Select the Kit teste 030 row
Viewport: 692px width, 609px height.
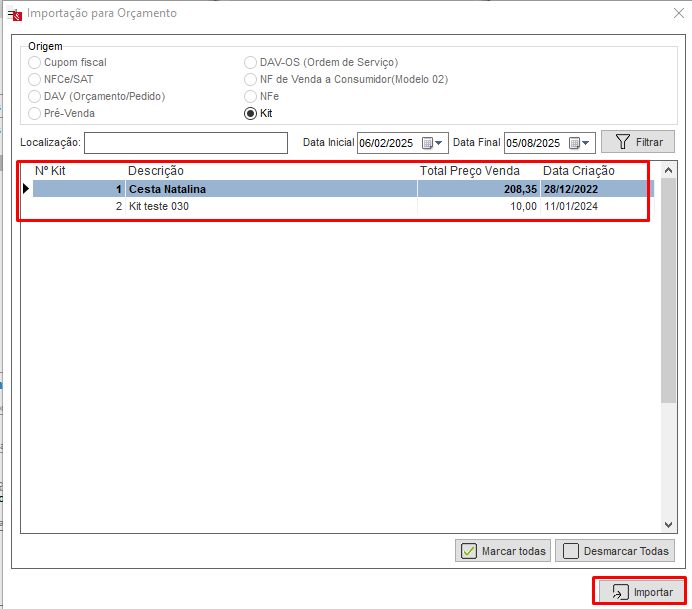click(270, 206)
